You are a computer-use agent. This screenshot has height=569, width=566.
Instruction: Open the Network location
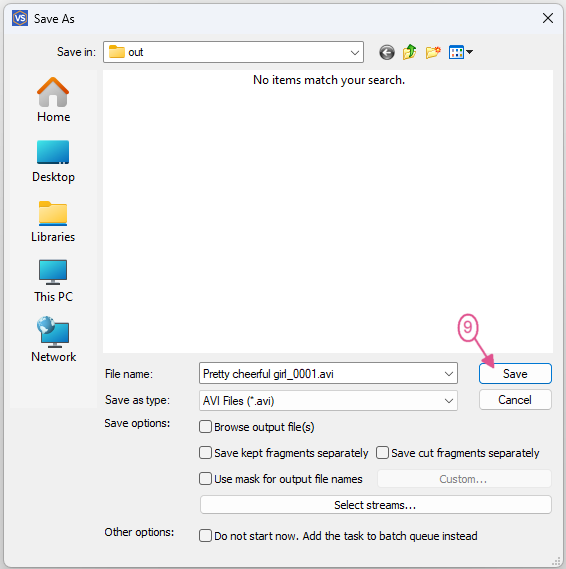pos(53,340)
